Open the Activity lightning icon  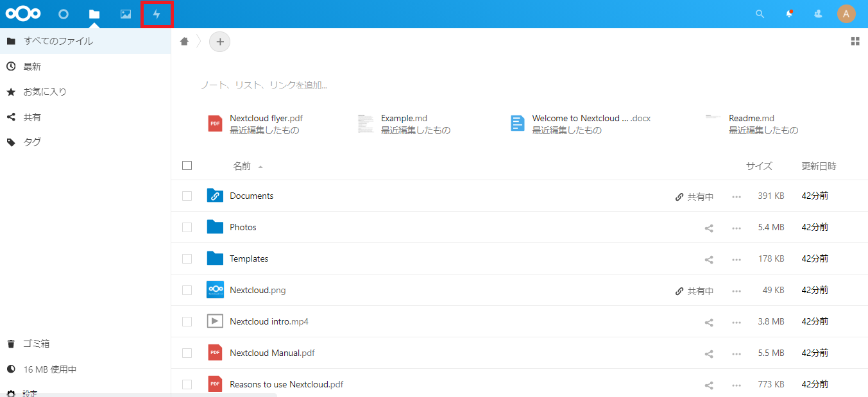tap(157, 14)
